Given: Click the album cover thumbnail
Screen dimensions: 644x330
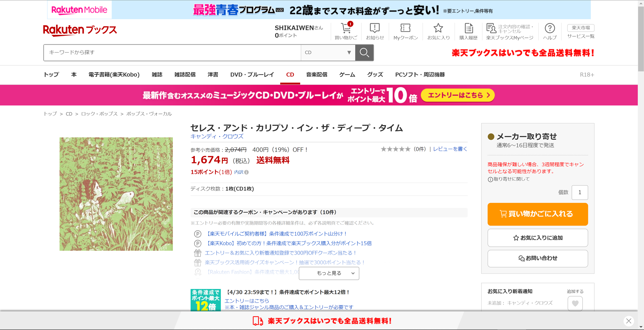Looking at the screenshot, I should [116, 194].
